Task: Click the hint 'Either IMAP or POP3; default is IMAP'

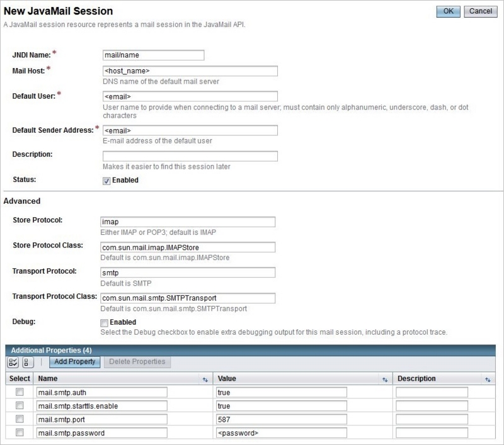Action: point(158,232)
